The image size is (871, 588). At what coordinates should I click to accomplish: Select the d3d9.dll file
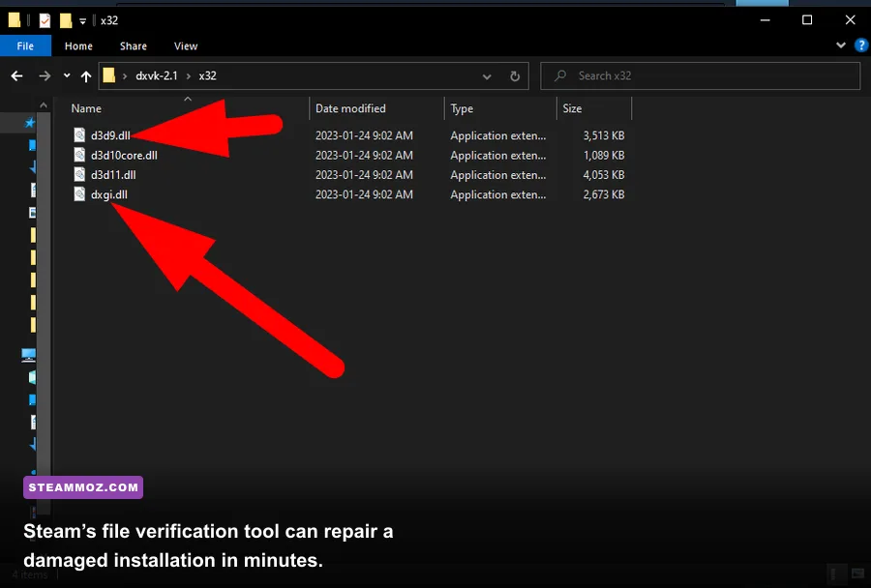coord(110,135)
